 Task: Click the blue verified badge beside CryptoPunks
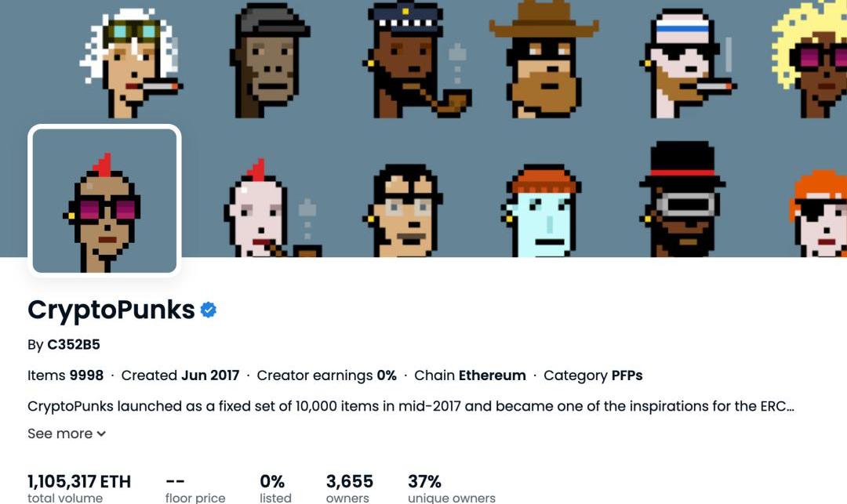pyautogui.click(x=209, y=310)
